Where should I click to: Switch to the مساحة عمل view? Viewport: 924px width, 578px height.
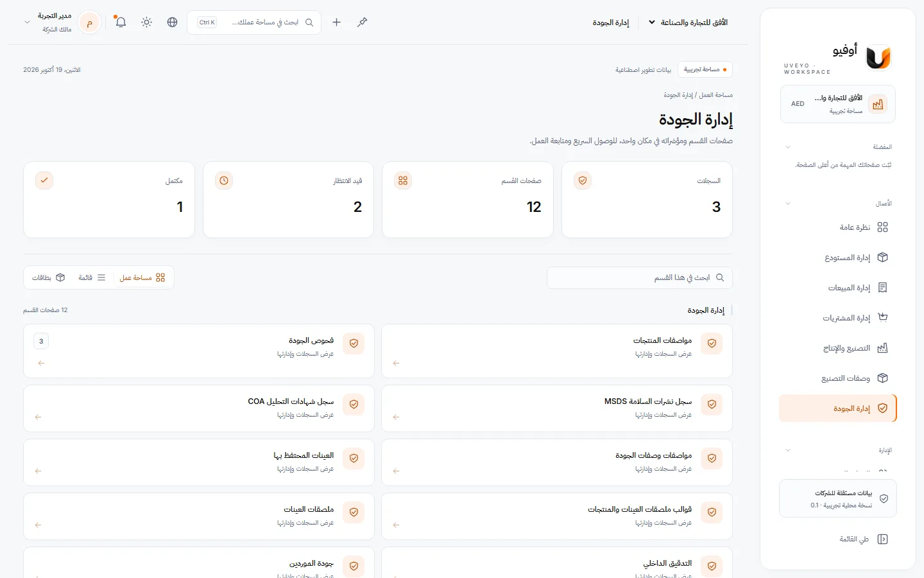point(142,278)
